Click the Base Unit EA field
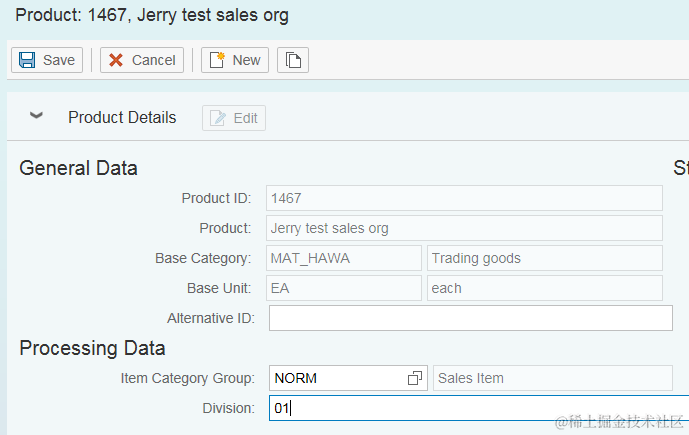Image resolution: width=689 pixels, height=435 pixels. [x=344, y=288]
